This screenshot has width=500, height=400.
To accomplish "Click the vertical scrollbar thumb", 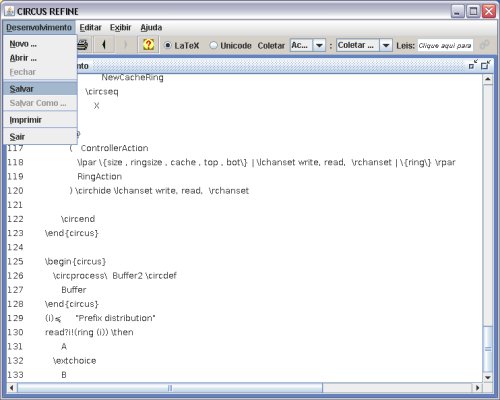I will (x=488, y=349).
